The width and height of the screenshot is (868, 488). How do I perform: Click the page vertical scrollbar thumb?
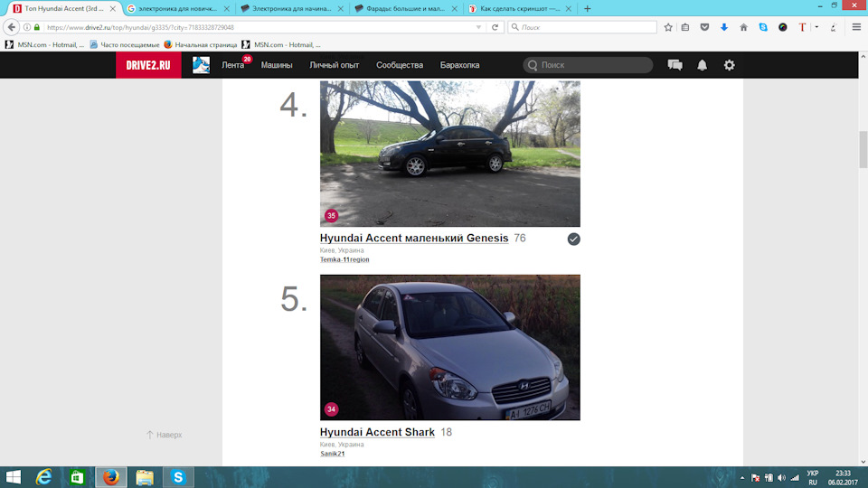863,149
